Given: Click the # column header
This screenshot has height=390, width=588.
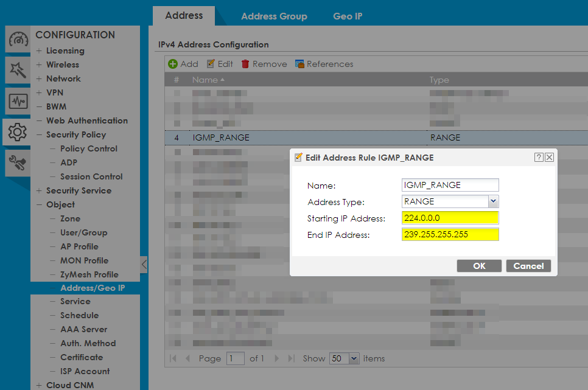Looking at the screenshot, I should click(x=177, y=80).
